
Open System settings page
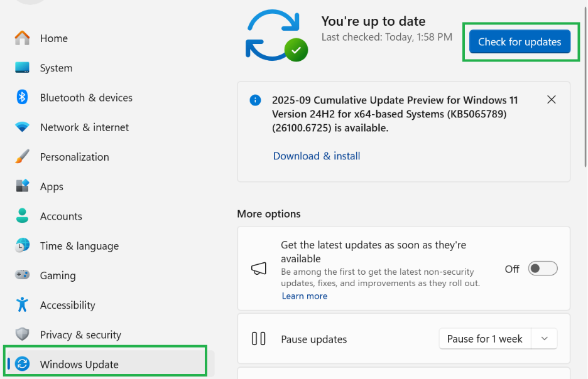click(x=57, y=68)
